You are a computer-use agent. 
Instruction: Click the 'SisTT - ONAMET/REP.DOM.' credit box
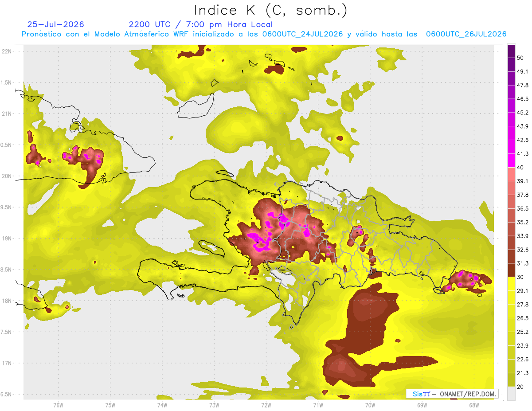[x=452, y=394]
